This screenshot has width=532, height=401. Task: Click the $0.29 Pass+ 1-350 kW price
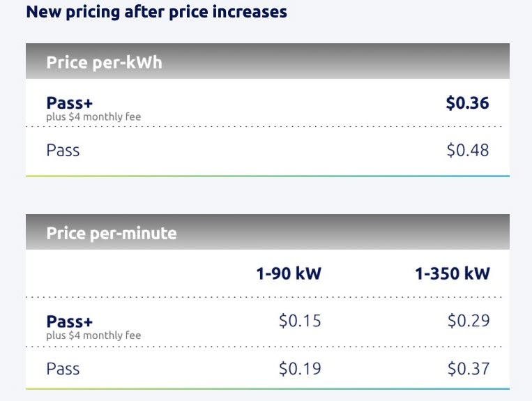point(468,321)
